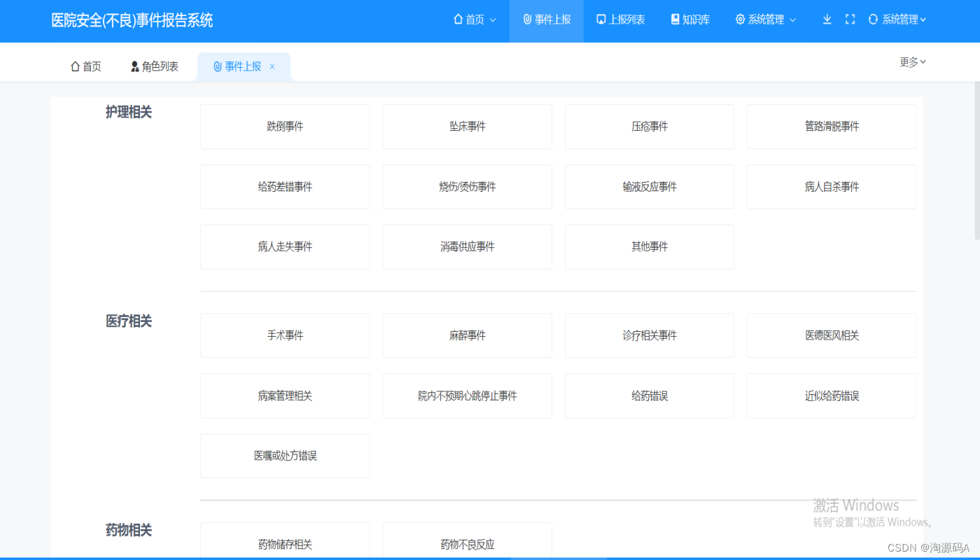Close the 事件上报 tab
Screen dimensions: 980x560
click(272, 66)
